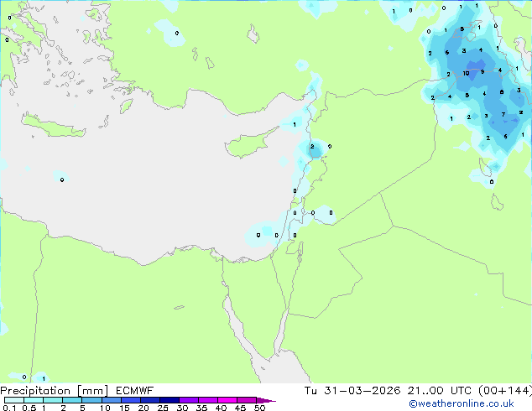Click the '1' value northeast of Cyprus

click(x=295, y=124)
